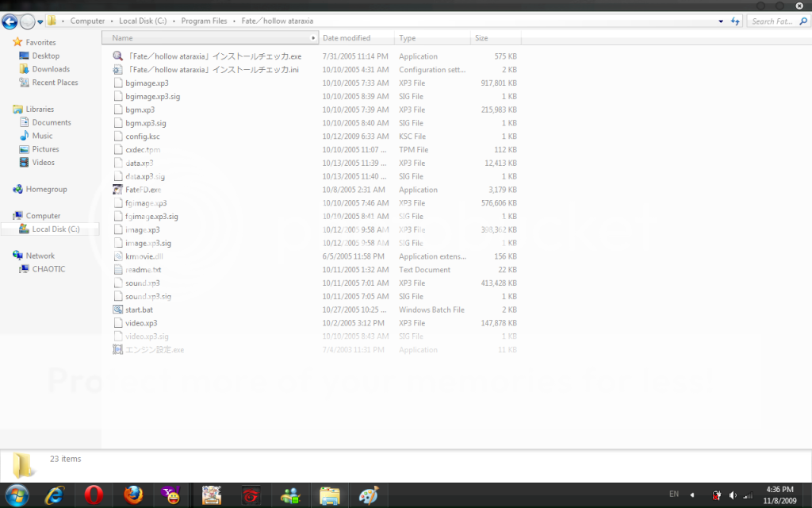Select the CHAOTIC network computer
The height and width of the screenshot is (508, 812).
pyautogui.click(x=48, y=269)
